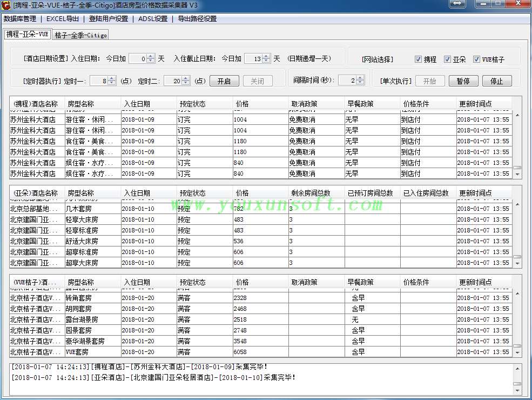The width and height of the screenshot is (532, 400).
Task: Click the 开启 timer button
Action: click(224, 81)
